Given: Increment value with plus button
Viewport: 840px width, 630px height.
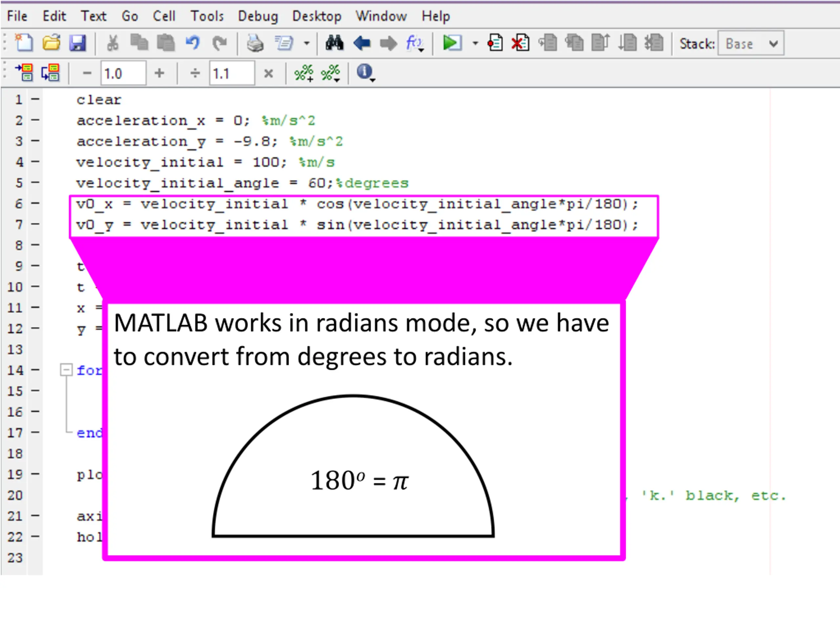Looking at the screenshot, I should [159, 73].
